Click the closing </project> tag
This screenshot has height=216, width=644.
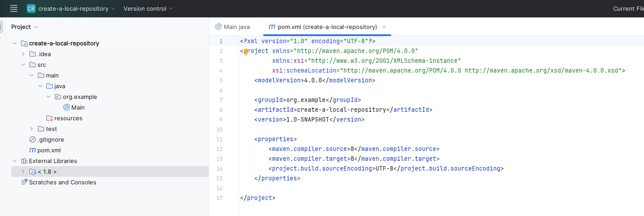258,198
